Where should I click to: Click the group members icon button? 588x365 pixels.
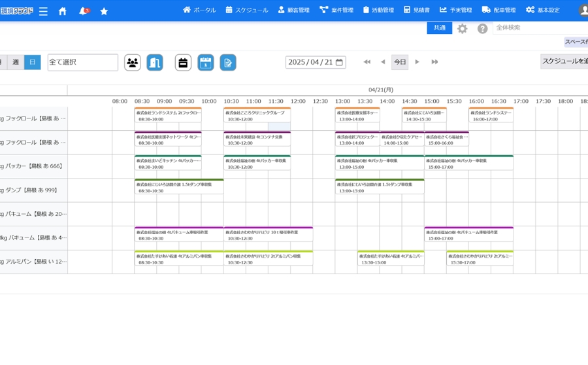pos(133,63)
